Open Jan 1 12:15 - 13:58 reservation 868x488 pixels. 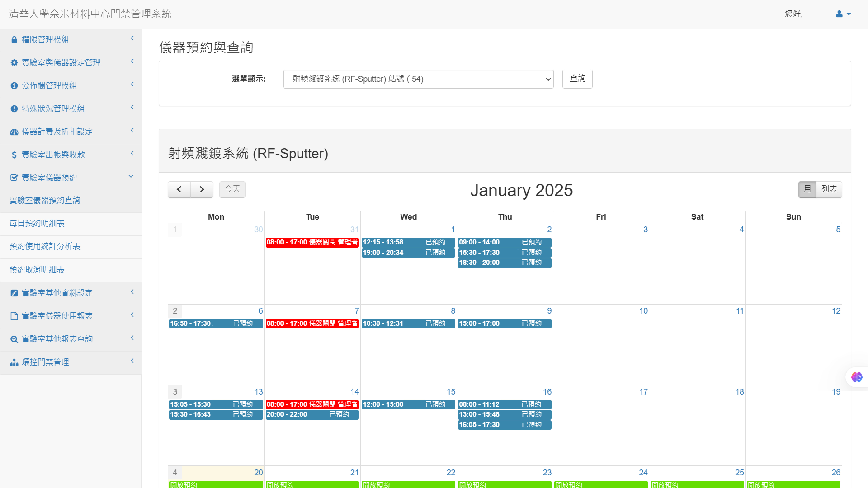coord(408,242)
